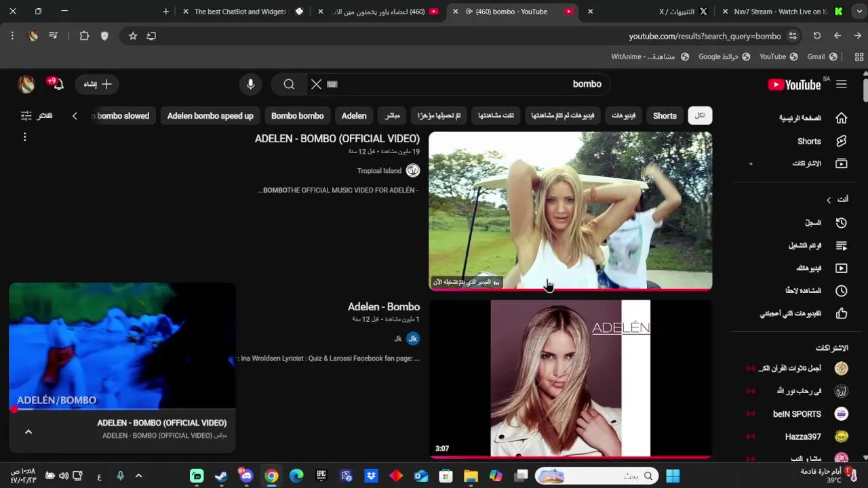Click 'ADELEN - BOMBO (OFFICIAL VIDEO)' result title
The height and width of the screenshot is (488, 868).
pos(337,138)
